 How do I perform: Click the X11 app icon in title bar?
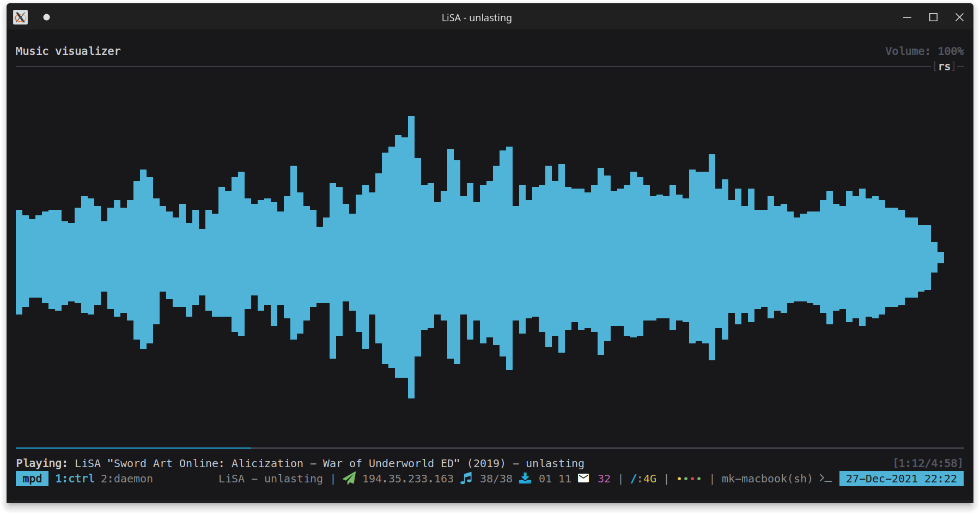coord(20,17)
